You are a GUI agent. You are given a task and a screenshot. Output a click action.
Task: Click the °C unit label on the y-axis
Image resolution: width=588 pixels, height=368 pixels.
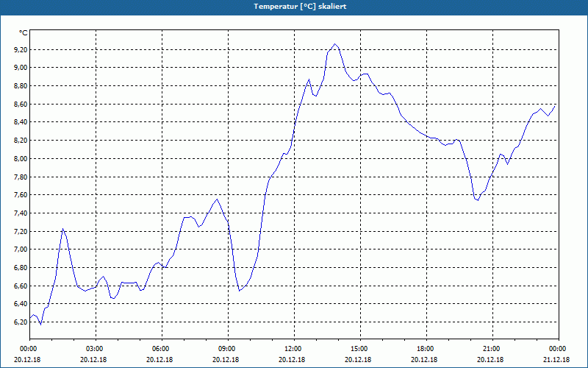coord(24,33)
